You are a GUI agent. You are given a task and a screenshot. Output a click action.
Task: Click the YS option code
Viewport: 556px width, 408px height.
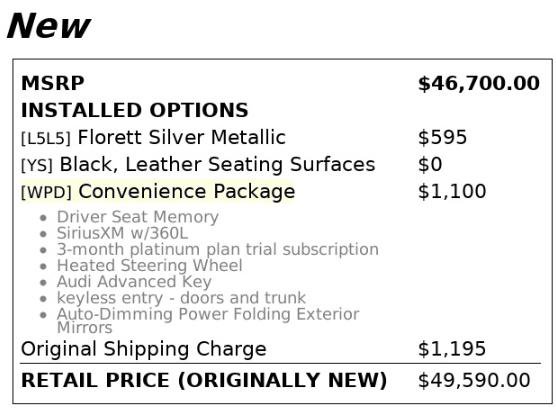pos(37,166)
